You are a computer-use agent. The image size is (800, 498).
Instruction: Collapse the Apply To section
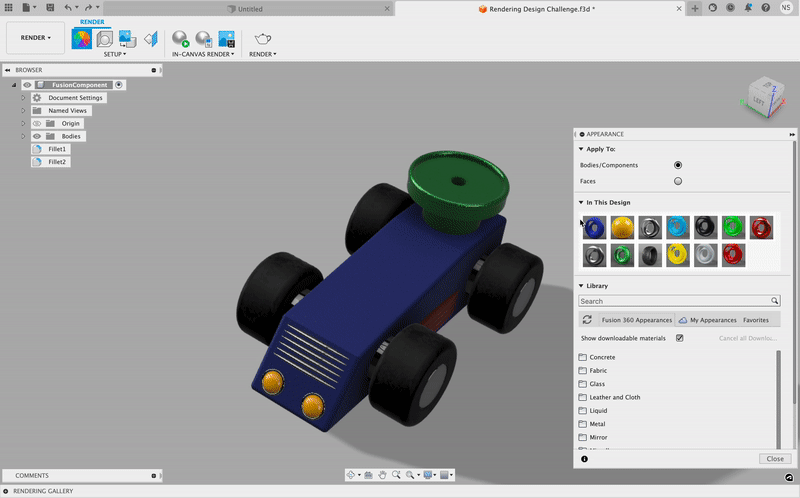[x=581, y=149]
